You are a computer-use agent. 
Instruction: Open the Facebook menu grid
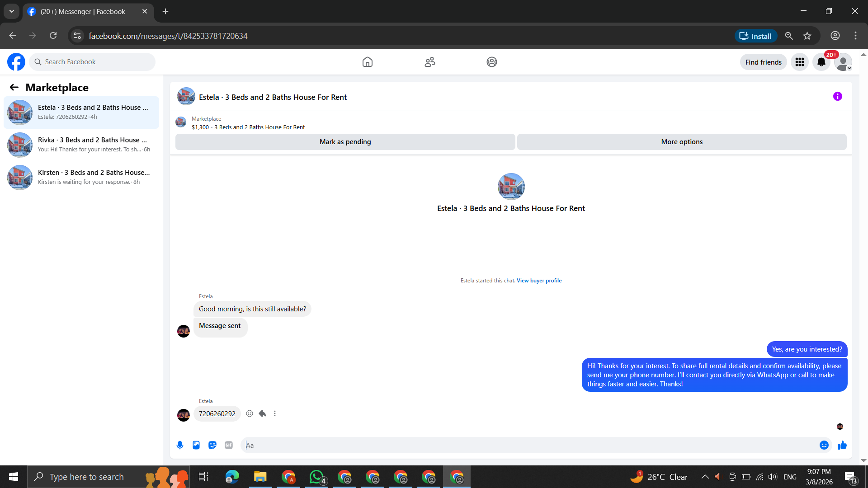coord(799,62)
